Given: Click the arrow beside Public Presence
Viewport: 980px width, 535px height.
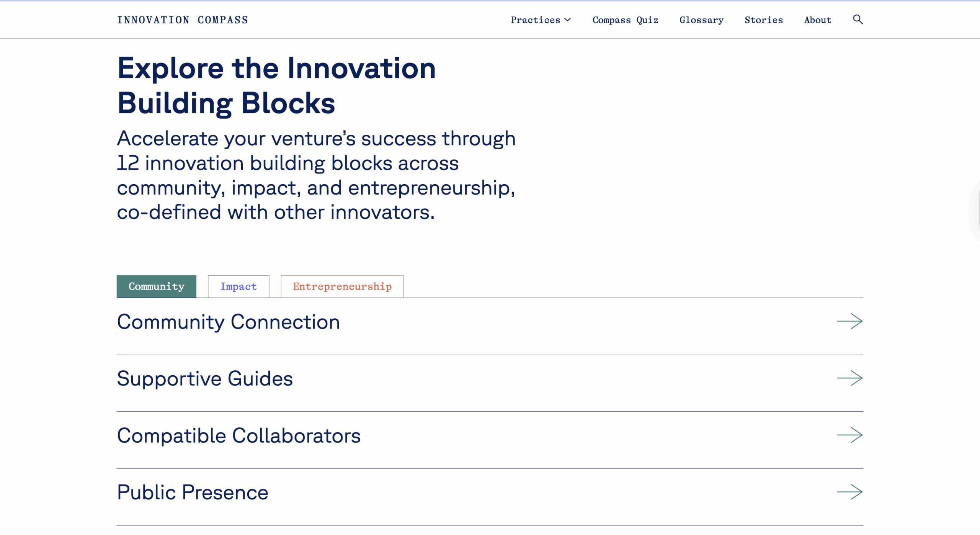Looking at the screenshot, I should [849, 492].
